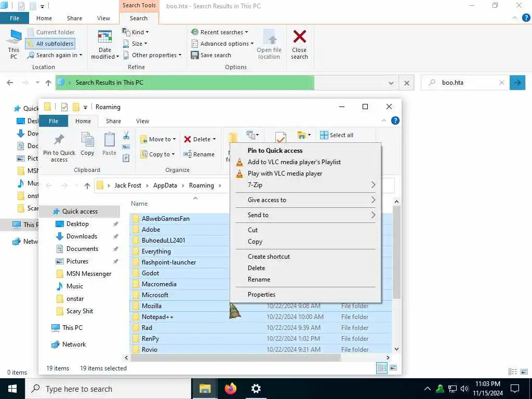This screenshot has height=399, width=532.
Task: Click the help question mark in Roaming window
Action: pyautogui.click(x=395, y=121)
